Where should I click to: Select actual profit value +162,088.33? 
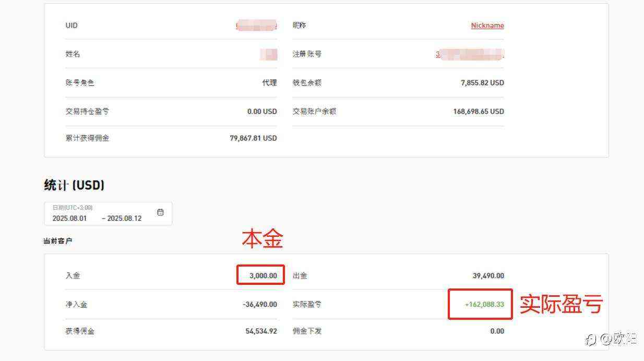click(x=484, y=304)
